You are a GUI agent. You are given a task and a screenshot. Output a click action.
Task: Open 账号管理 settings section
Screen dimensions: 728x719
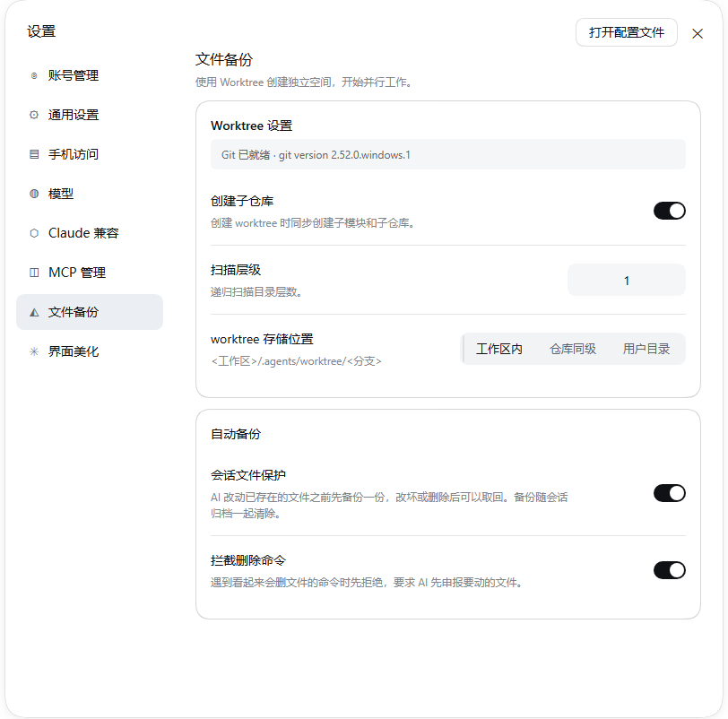[89, 75]
